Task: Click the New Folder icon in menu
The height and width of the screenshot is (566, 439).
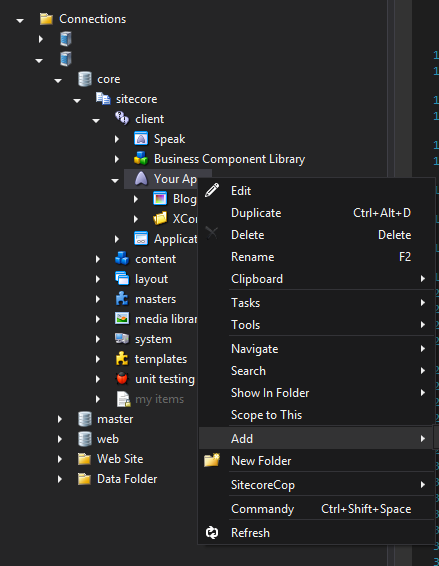Action: [212, 460]
